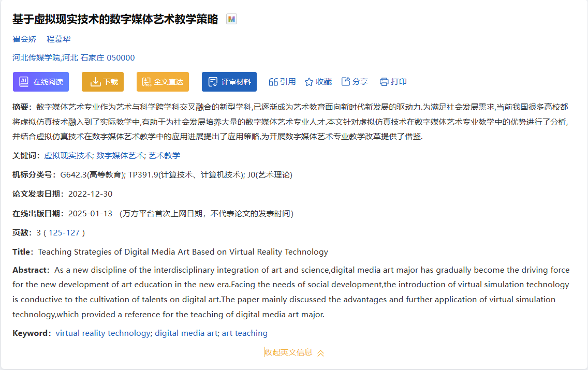Open author 程慕华 profile link

(x=58, y=39)
